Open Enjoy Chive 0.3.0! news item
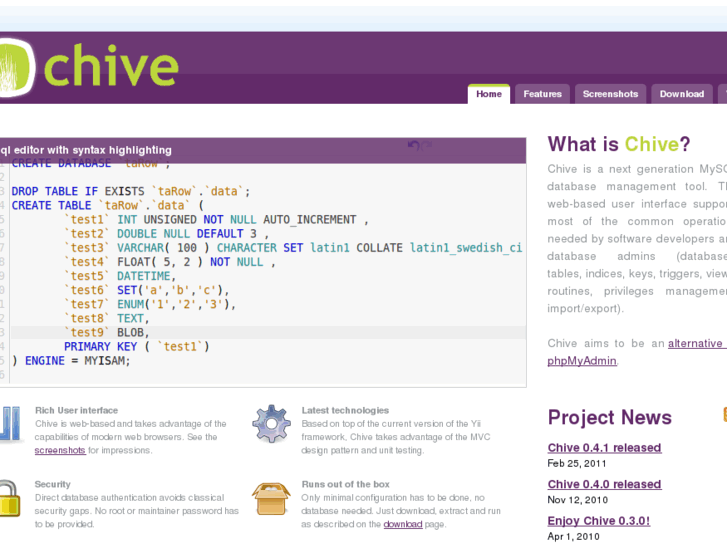This screenshot has width=727, height=545. click(599, 521)
